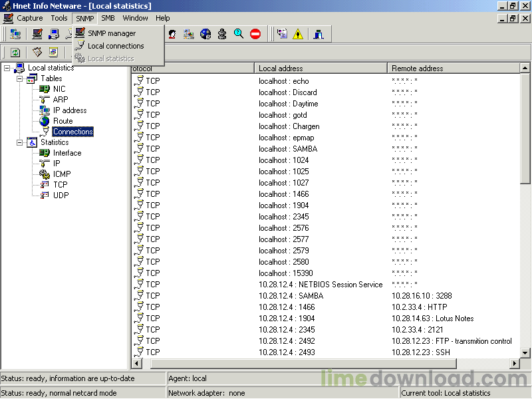This screenshot has height=399, width=532.
Task: Select the row 'localhost : 15390'
Action: tap(326, 273)
